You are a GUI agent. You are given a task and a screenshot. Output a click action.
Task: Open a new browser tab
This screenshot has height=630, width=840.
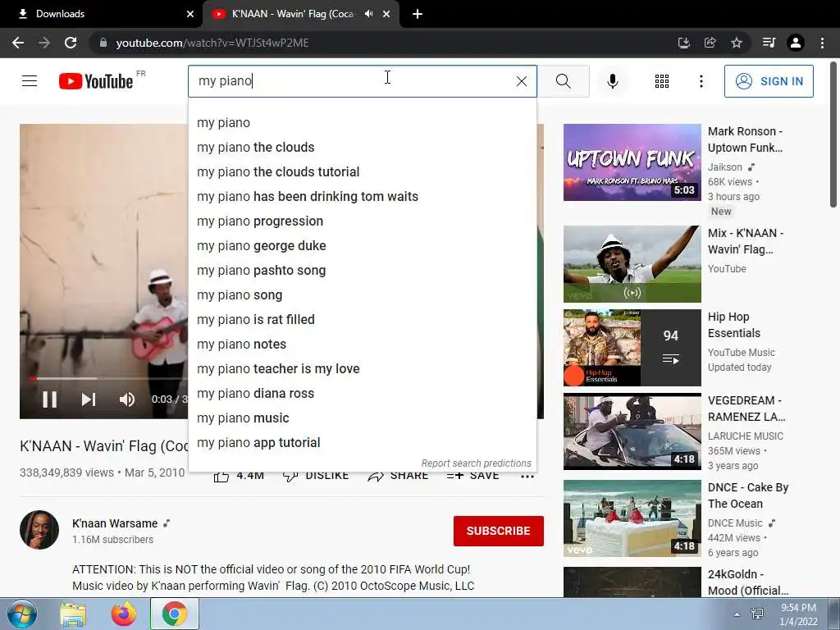[418, 14]
